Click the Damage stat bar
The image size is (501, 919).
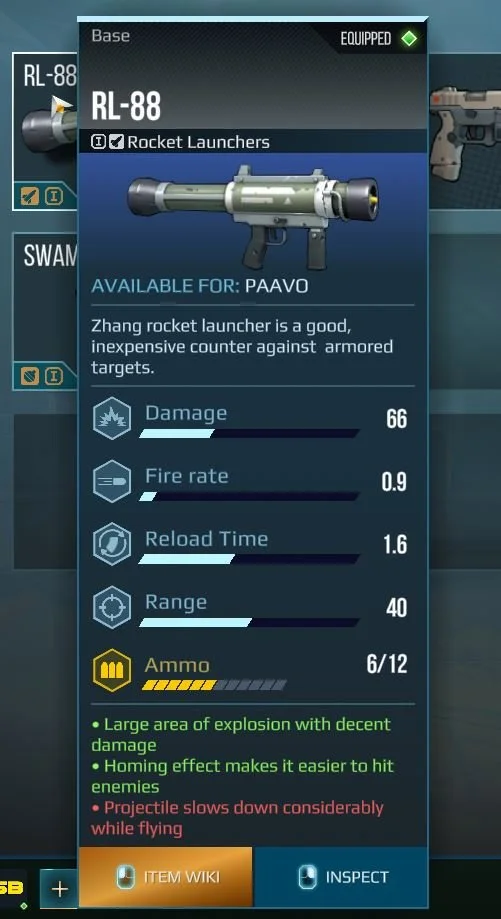pos(249,434)
